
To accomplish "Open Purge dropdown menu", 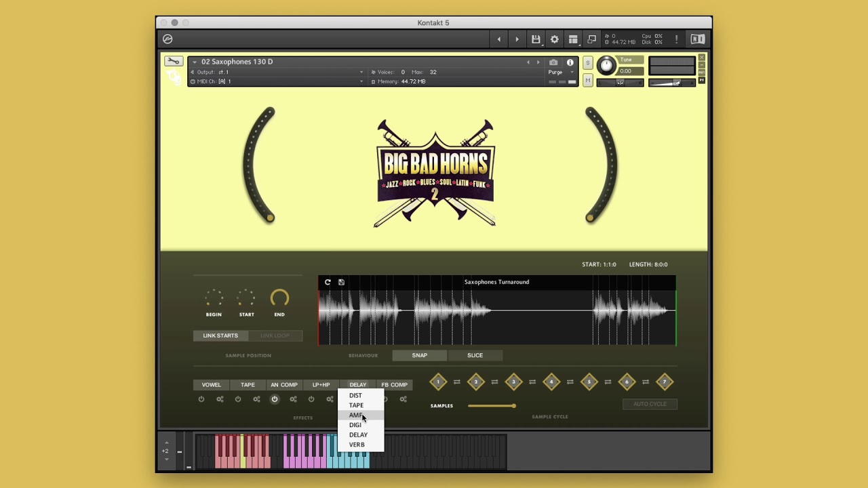I will (559, 73).
